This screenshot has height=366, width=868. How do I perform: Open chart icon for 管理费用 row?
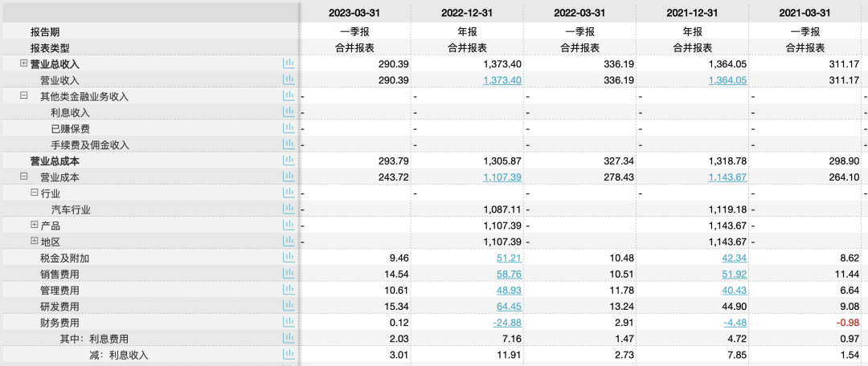point(289,290)
